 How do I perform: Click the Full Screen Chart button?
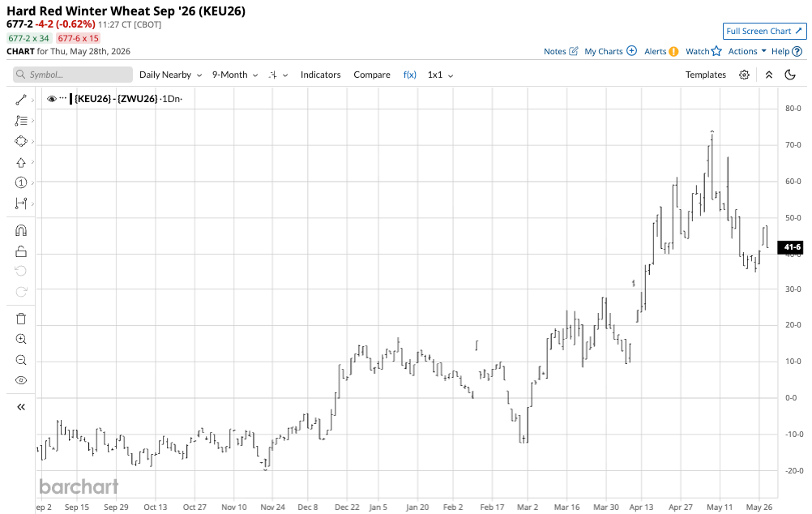764,31
